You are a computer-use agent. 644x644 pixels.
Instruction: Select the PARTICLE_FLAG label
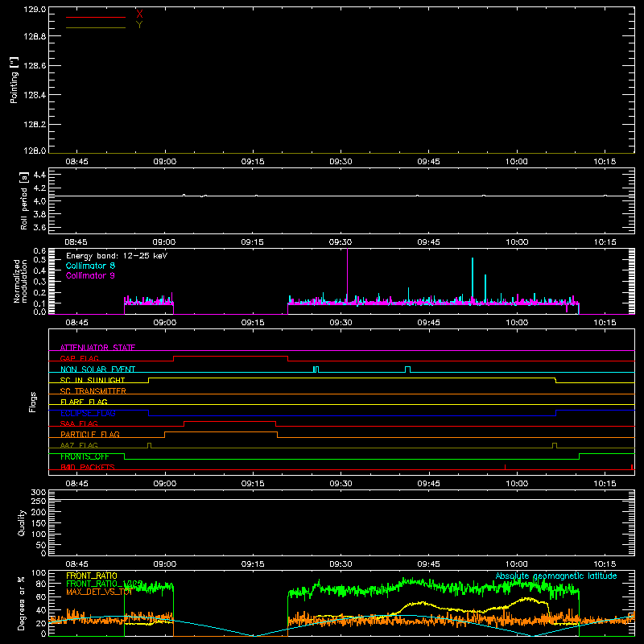[90, 435]
